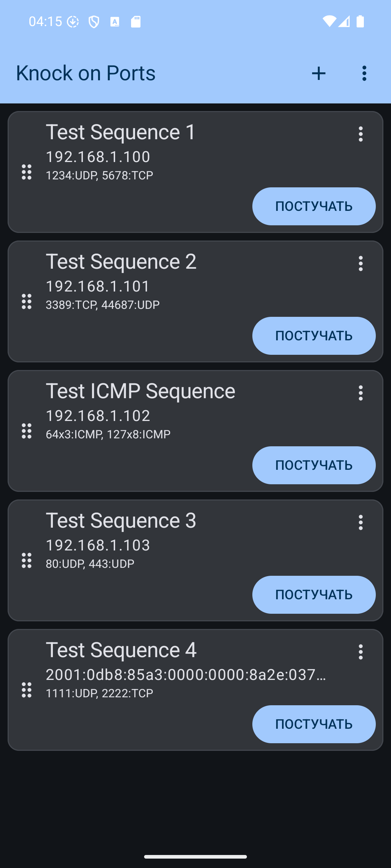The height and width of the screenshot is (868, 391).
Task: Select the Test Sequence 4 IPv6 address
Action: (x=186, y=675)
